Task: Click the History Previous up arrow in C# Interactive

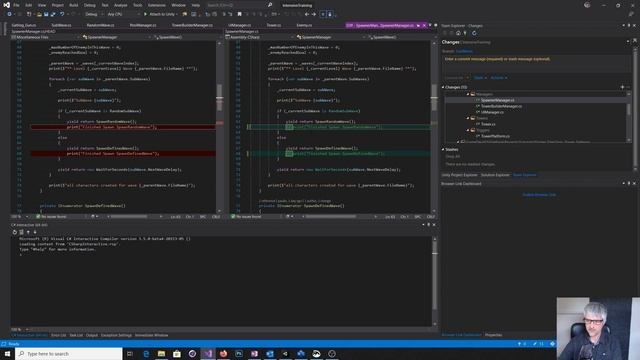Action: tap(28, 232)
